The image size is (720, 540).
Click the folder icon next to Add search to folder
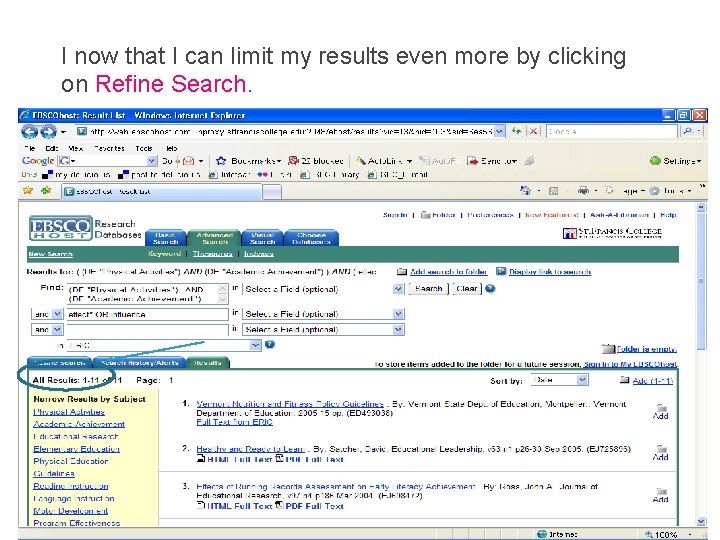click(402, 271)
